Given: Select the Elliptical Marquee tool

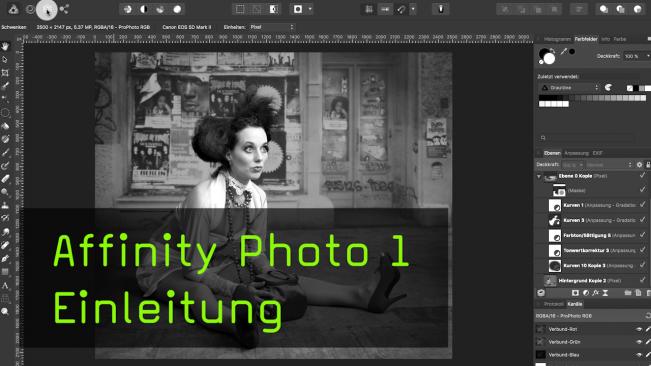Looking at the screenshot, I should pyautogui.click(x=5, y=112).
